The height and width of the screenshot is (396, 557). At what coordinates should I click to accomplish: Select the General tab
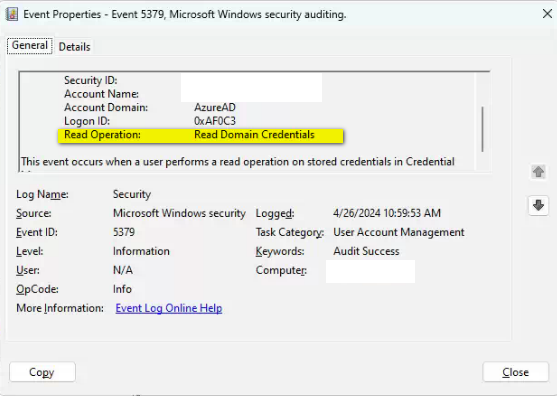30,45
